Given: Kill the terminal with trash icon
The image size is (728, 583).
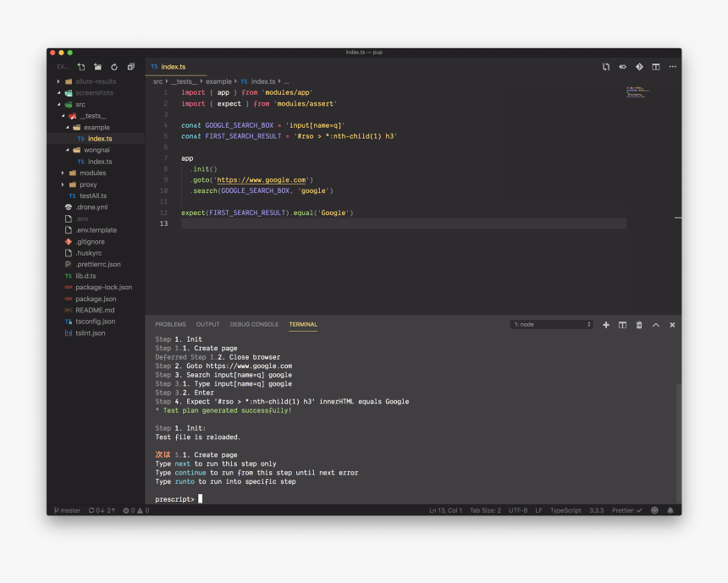Looking at the screenshot, I should click(639, 325).
